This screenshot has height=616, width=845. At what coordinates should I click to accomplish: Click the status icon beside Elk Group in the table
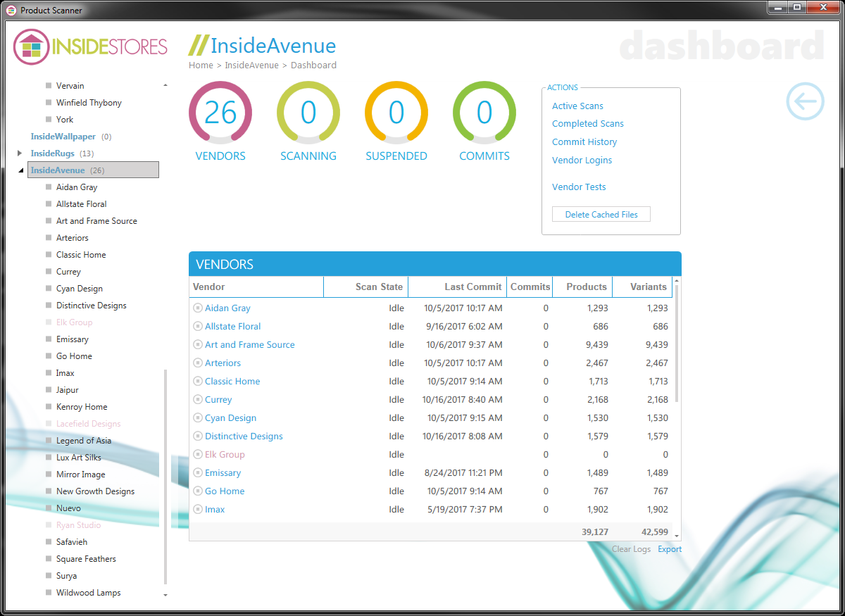pos(198,455)
